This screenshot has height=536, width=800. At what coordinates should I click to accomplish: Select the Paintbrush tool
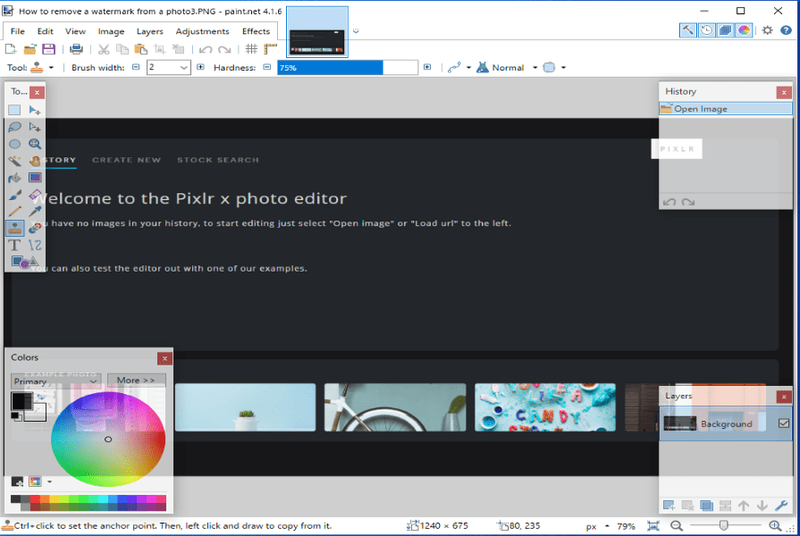(x=14, y=194)
